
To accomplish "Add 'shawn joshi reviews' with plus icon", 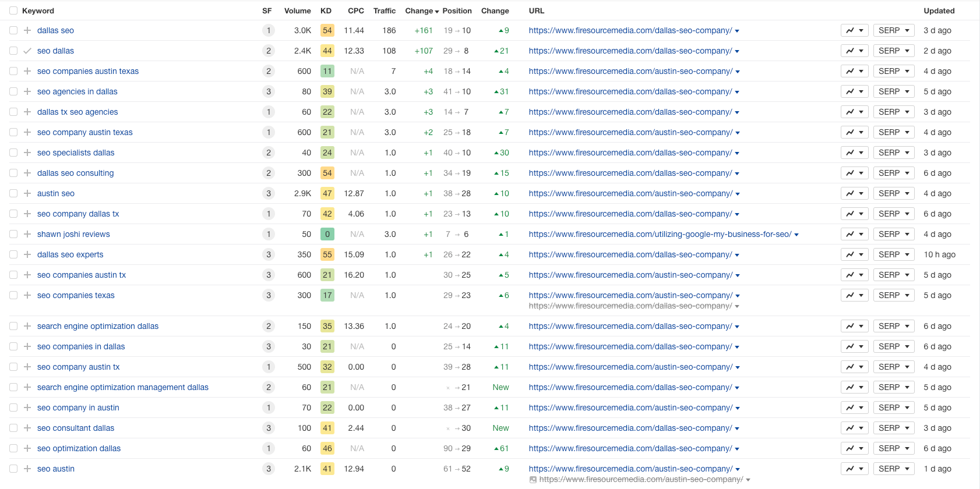I will tap(27, 234).
